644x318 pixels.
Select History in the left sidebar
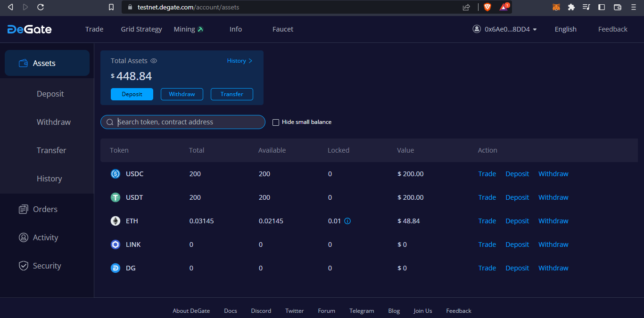(50, 179)
